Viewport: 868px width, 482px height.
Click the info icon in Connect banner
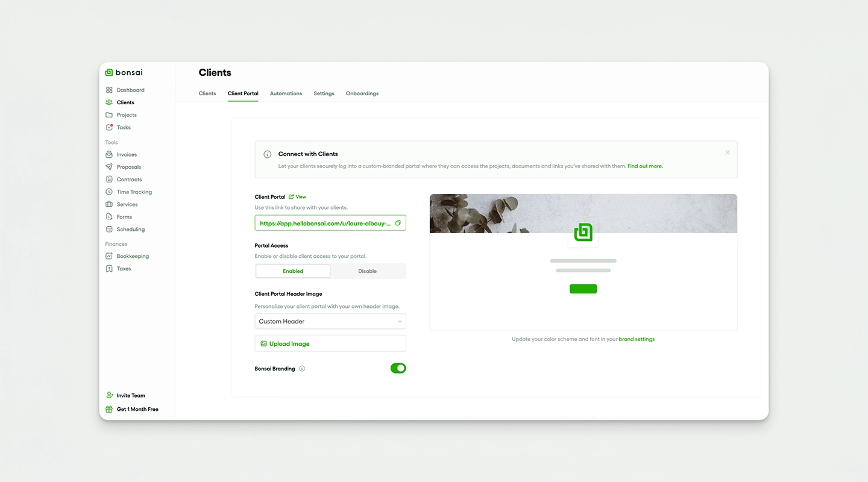coord(268,154)
